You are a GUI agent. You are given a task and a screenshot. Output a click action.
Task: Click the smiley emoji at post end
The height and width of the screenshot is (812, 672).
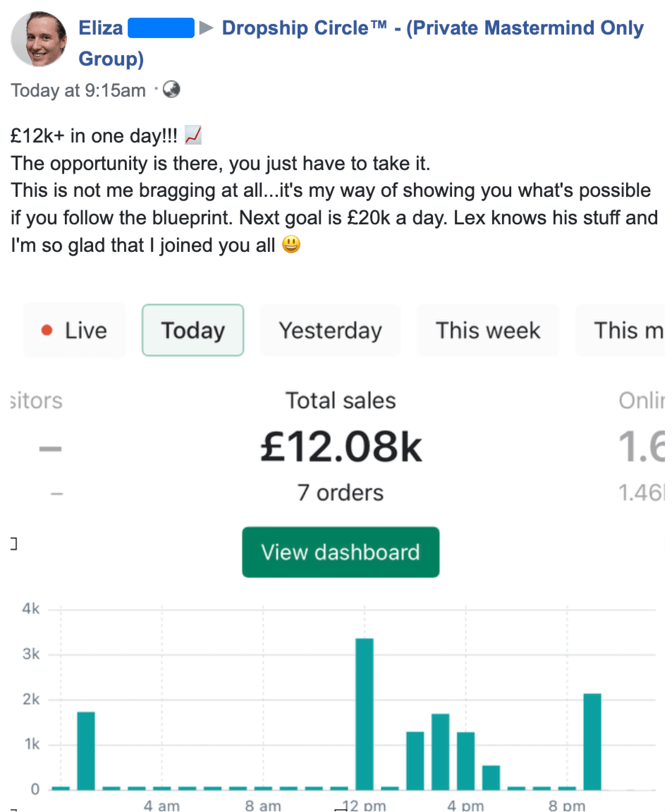291,244
